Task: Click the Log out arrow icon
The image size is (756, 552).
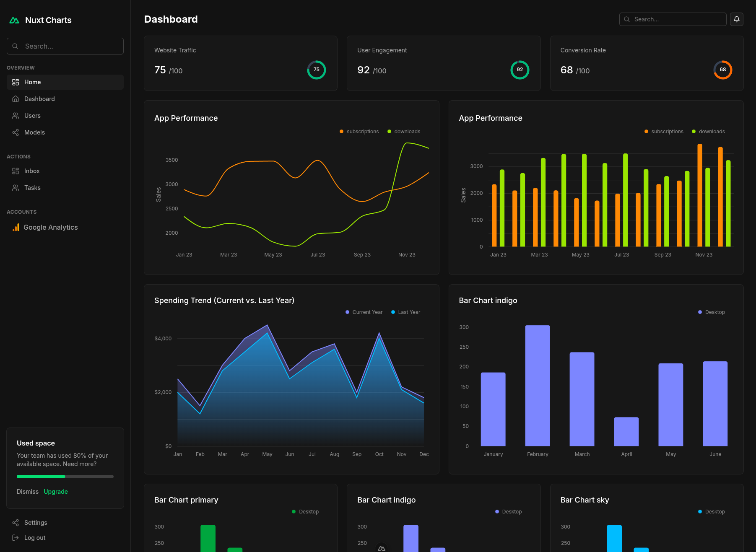Action: [16, 538]
